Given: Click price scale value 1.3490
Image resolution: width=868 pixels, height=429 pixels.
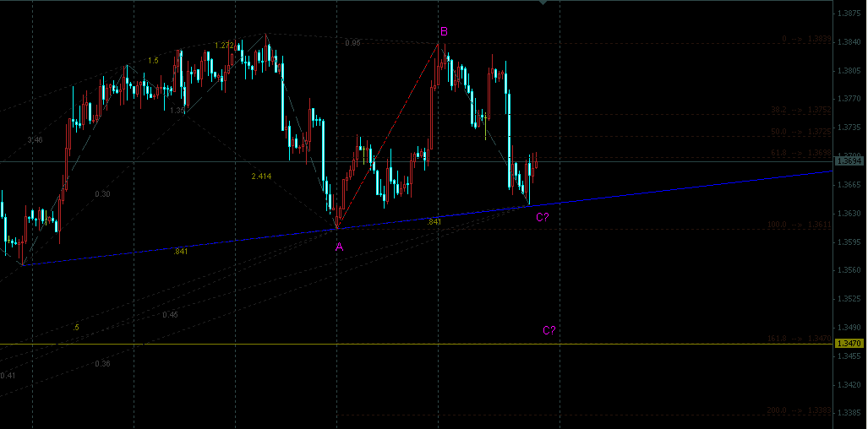Looking at the screenshot, I should [x=849, y=328].
